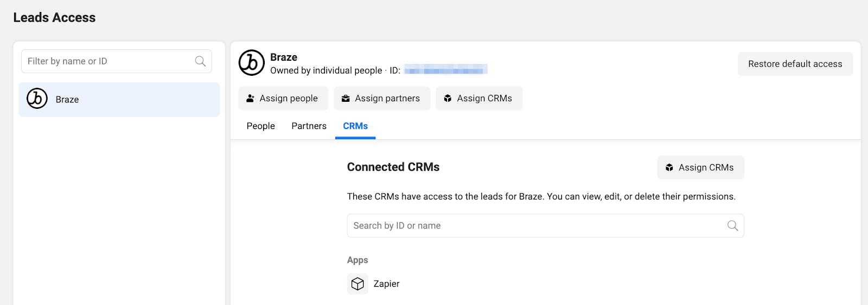Focus the Filter by name or ID field
Image resolution: width=868 pixels, height=305 pixels.
pos(108,61)
